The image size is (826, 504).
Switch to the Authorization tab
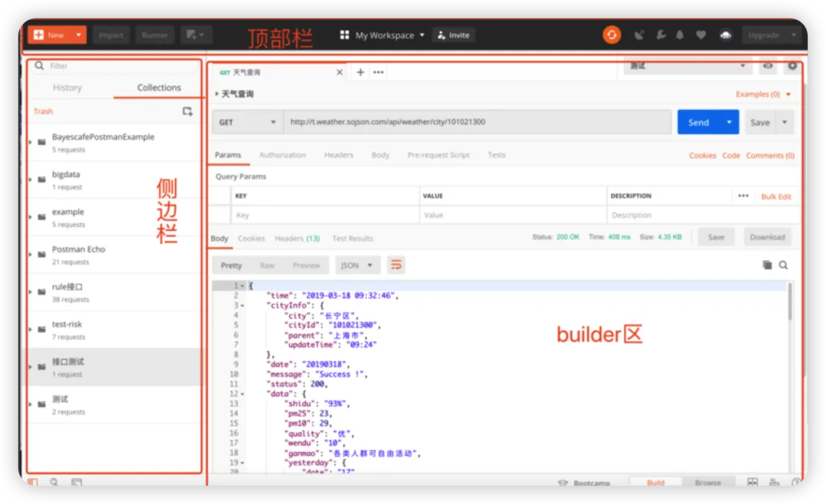(282, 154)
